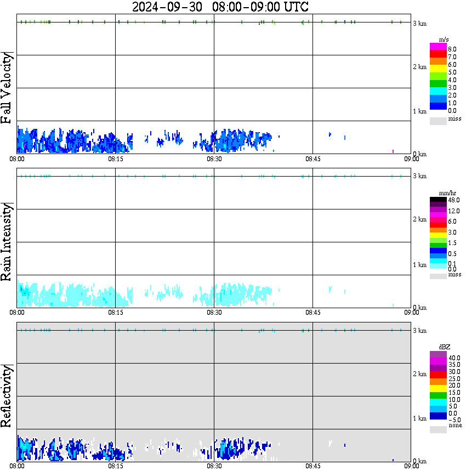
Task: Select the red swatch in the m/s legend
Action: (x=438, y=54)
